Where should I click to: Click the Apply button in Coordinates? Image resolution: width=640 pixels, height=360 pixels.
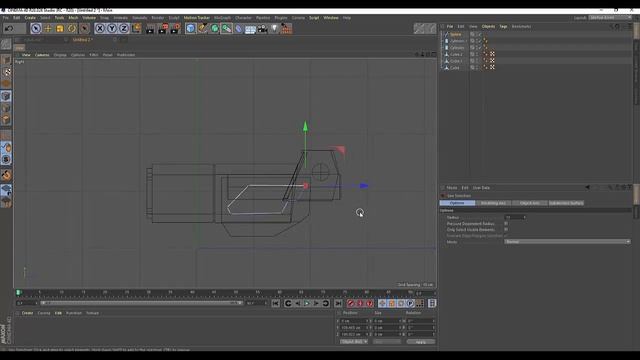click(x=420, y=342)
